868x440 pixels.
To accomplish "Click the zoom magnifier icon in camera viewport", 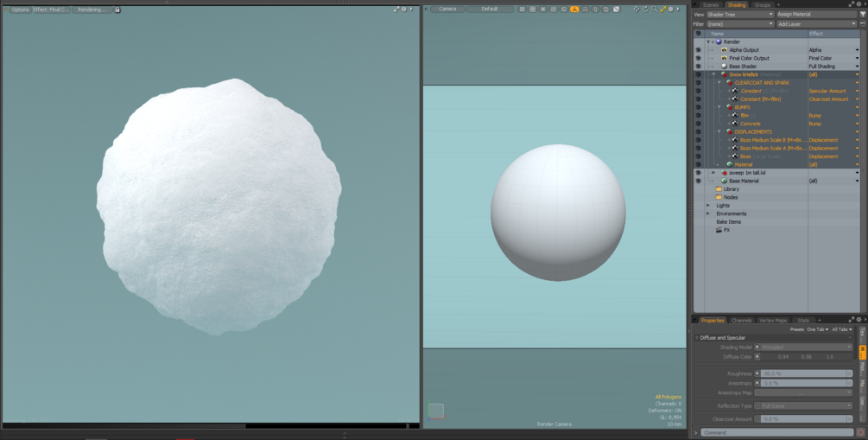I will click(x=655, y=10).
